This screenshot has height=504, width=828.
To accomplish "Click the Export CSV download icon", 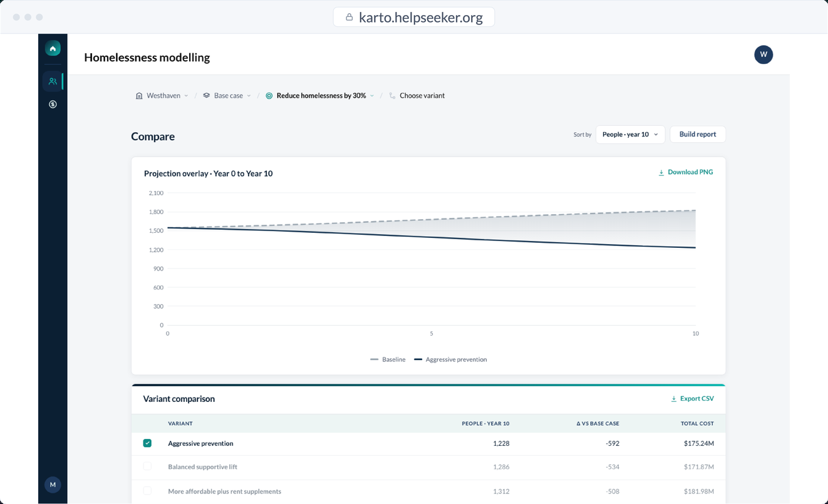I will [674, 399].
